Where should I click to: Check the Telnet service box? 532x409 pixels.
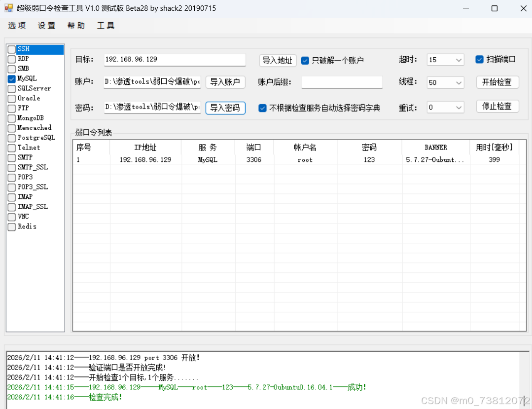pos(11,148)
